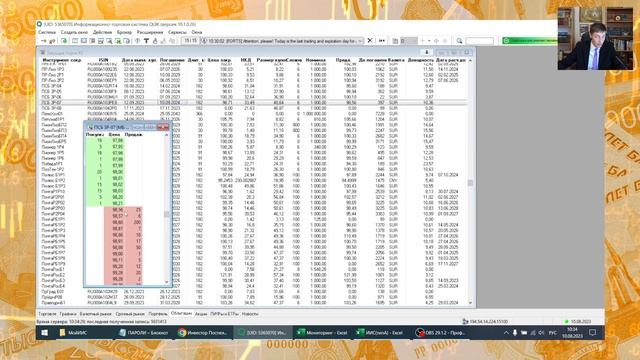The width and height of the screenshot is (640, 360).
Task: Switch to the OBS 29.1.2 taskbar window
Action: (x=441, y=333)
